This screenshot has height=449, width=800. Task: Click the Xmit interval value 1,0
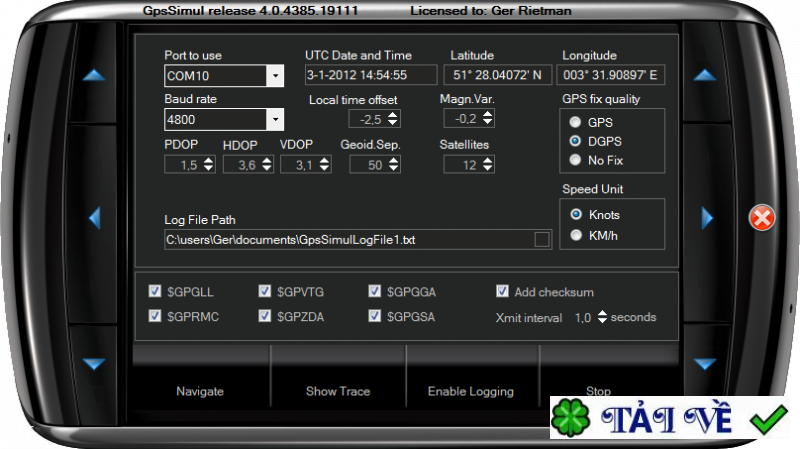[583, 317]
